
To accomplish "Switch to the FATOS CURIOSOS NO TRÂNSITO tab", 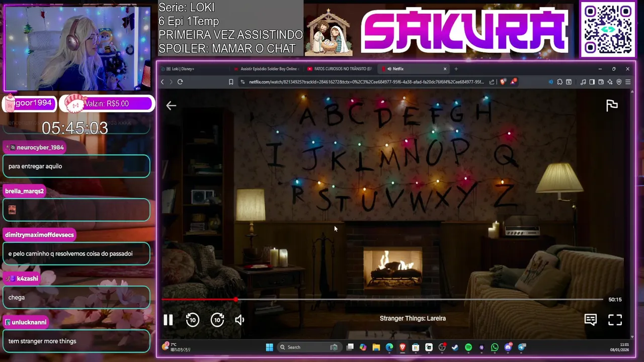I will coord(340,69).
